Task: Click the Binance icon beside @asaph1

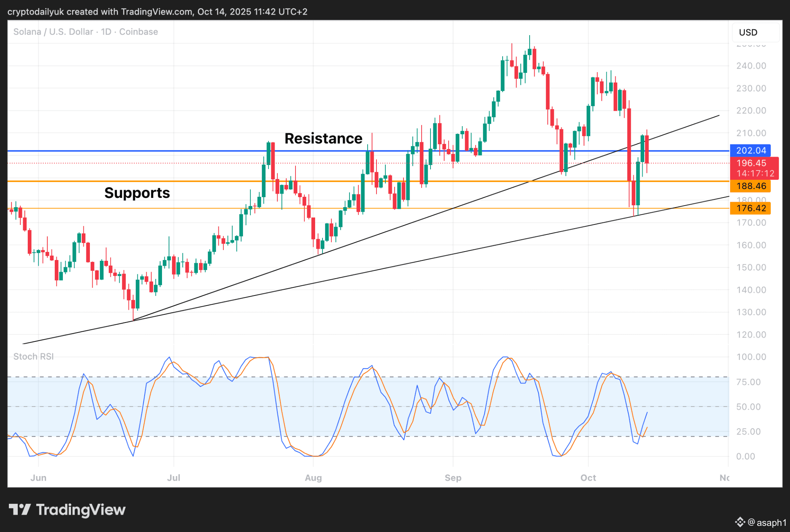Action: 739,522
